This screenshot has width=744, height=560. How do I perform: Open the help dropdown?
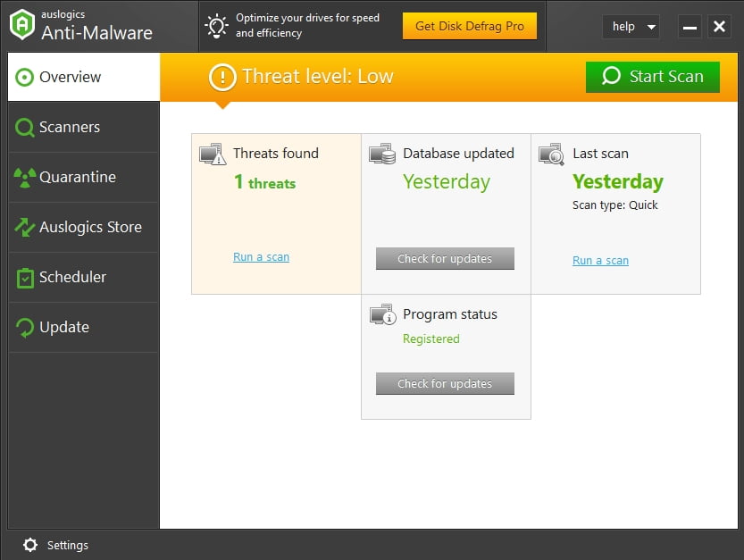point(631,27)
